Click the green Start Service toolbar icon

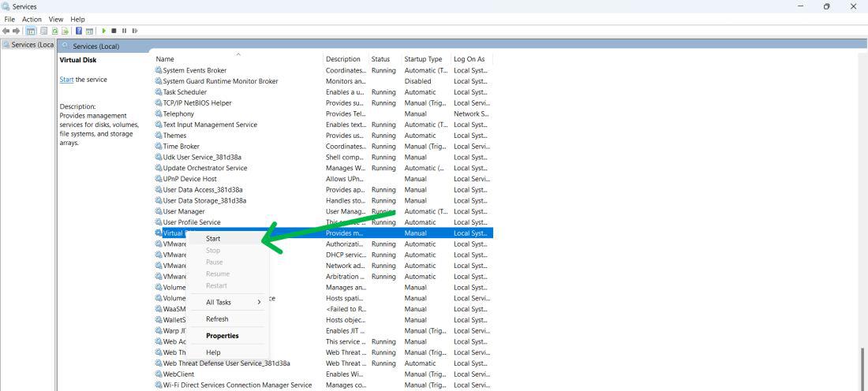pos(104,31)
